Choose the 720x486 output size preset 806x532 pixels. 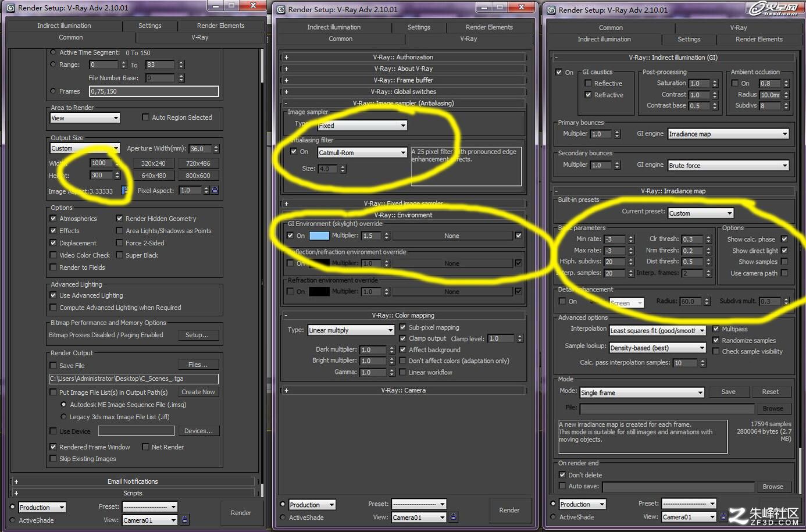pyautogui.click(x=198, y=163)
